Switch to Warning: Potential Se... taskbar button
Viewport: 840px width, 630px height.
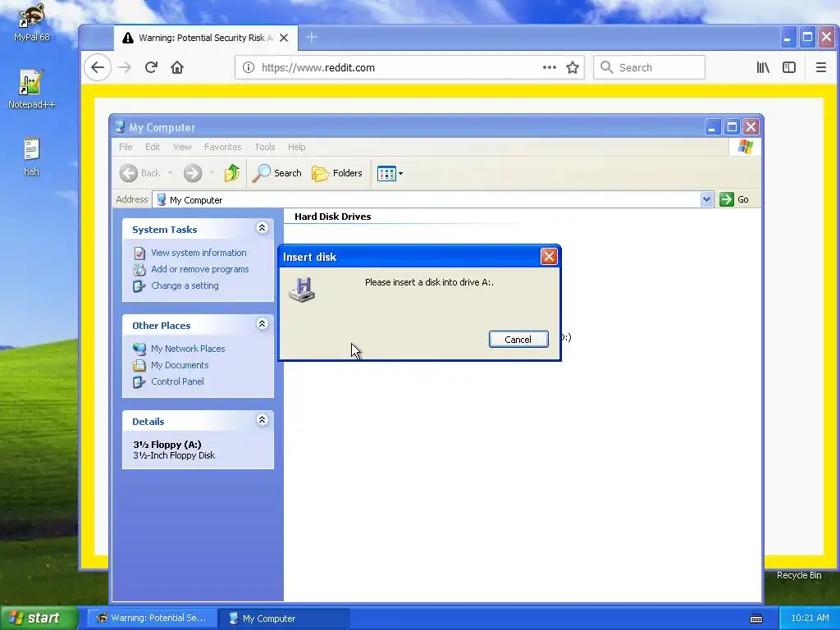(152, 618)
